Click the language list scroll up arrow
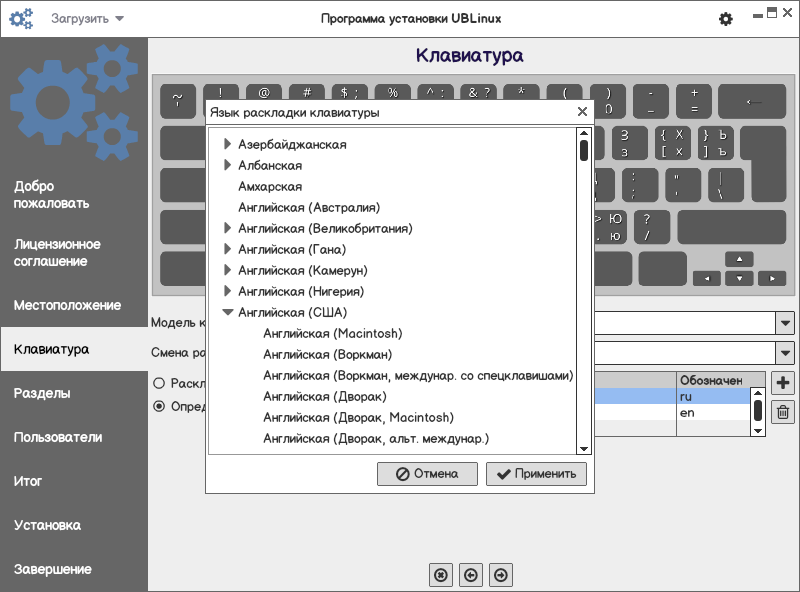The image size is (800, 592). click(x=584, y=133)
